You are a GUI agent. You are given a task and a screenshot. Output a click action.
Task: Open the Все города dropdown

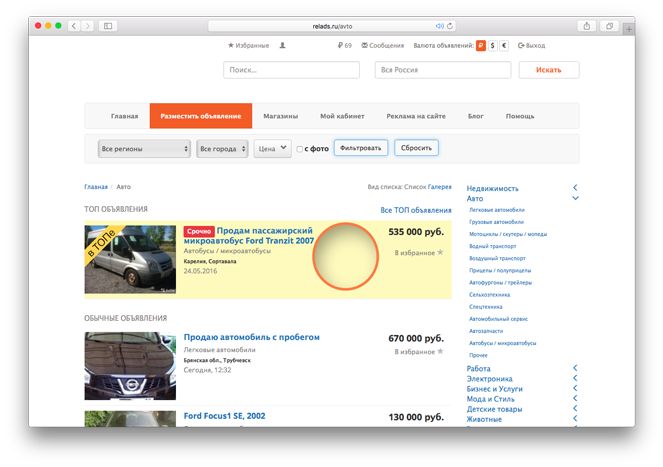pos(222,148)
